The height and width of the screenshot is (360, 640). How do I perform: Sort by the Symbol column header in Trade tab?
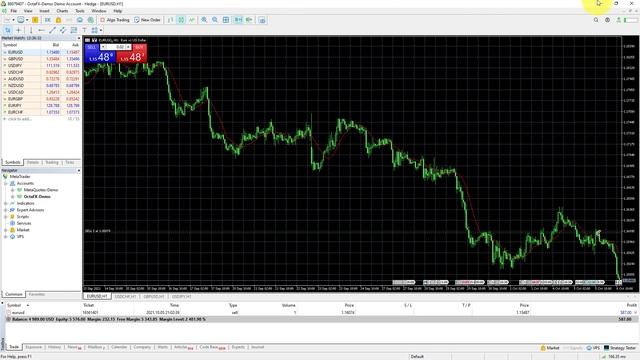14,305
